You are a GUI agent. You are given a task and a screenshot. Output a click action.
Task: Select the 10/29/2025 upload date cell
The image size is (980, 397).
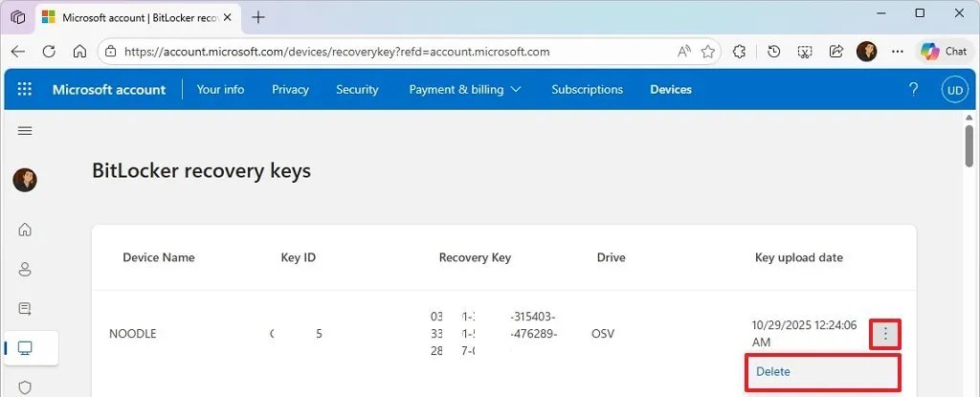click(x=804, y=333)
